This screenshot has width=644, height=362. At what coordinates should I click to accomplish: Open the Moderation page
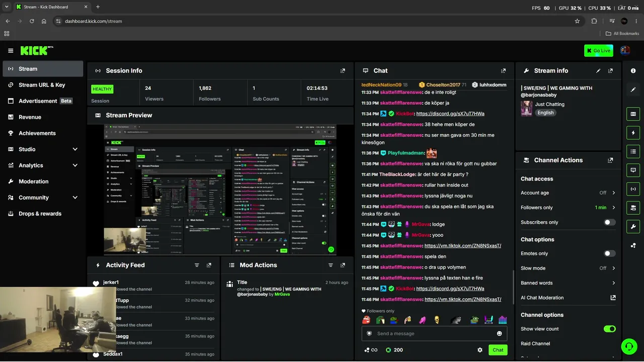(x=43, y=182)
